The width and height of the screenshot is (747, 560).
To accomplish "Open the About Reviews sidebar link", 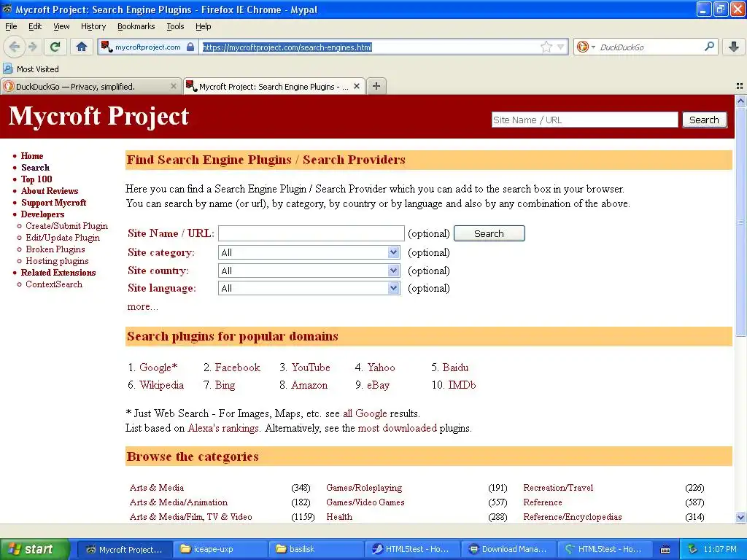I will [50, 191].
